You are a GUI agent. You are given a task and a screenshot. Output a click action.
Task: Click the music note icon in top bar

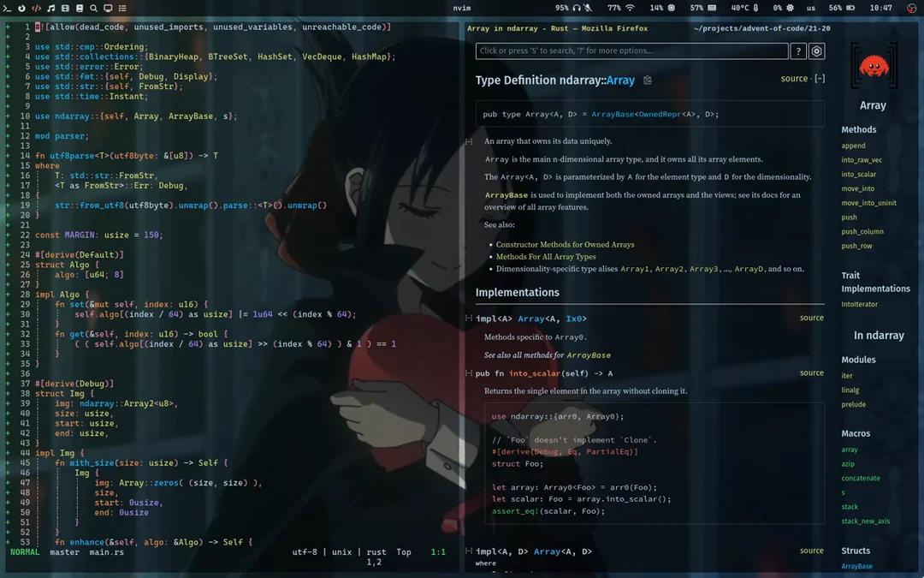point(50,8)
